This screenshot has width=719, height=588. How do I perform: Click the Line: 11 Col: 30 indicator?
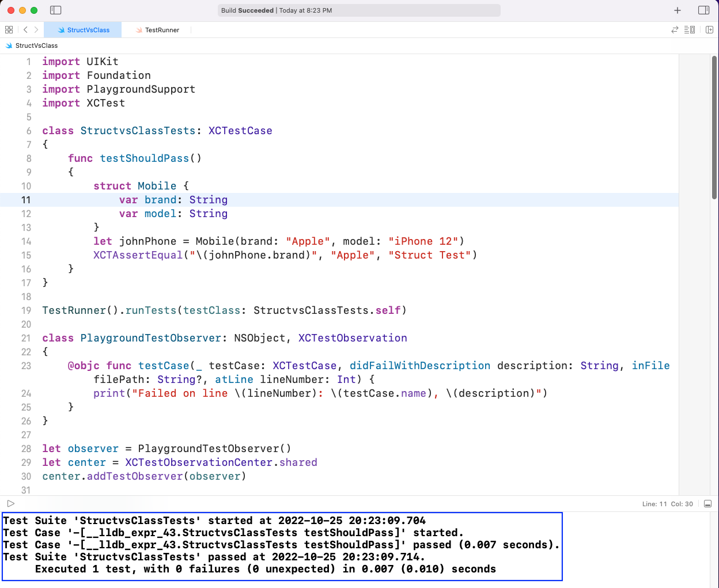tap(668, 504)
